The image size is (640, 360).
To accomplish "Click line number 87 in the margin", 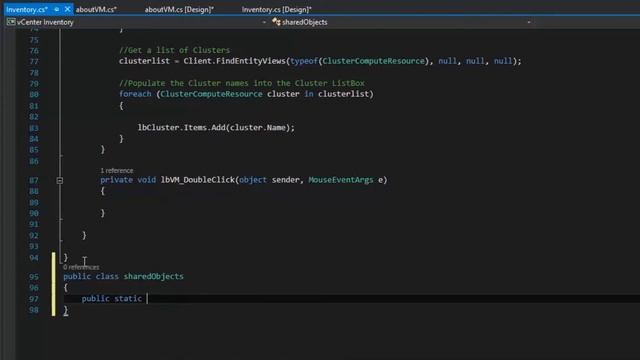I will point(34,180).
